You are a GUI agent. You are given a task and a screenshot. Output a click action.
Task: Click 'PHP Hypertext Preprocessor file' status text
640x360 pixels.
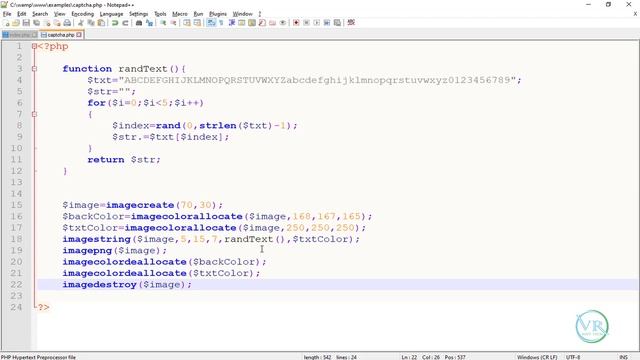38,357
